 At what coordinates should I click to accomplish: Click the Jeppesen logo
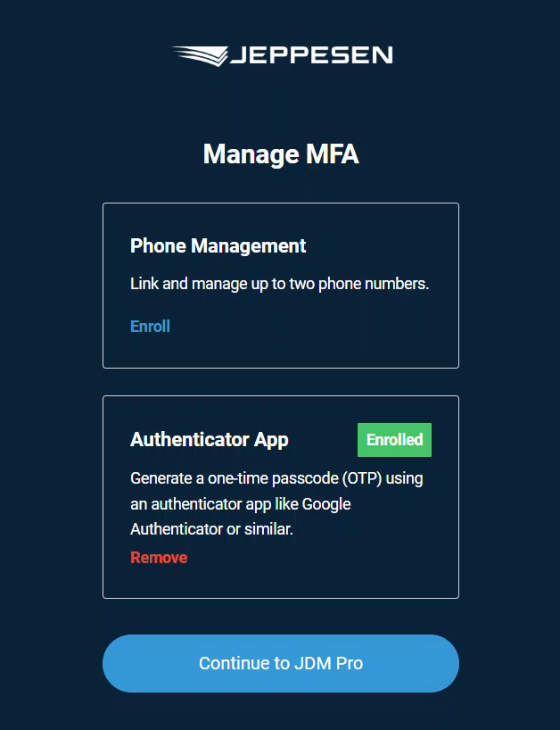[283, 56]
